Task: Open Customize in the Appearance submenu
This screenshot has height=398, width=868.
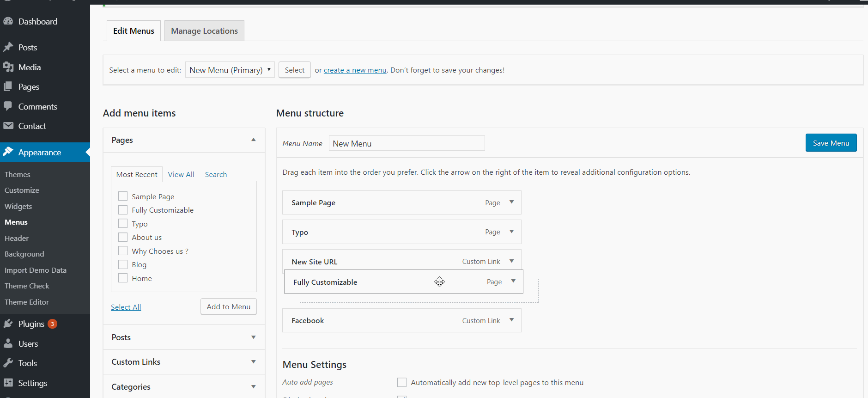Action: point(22,190)
